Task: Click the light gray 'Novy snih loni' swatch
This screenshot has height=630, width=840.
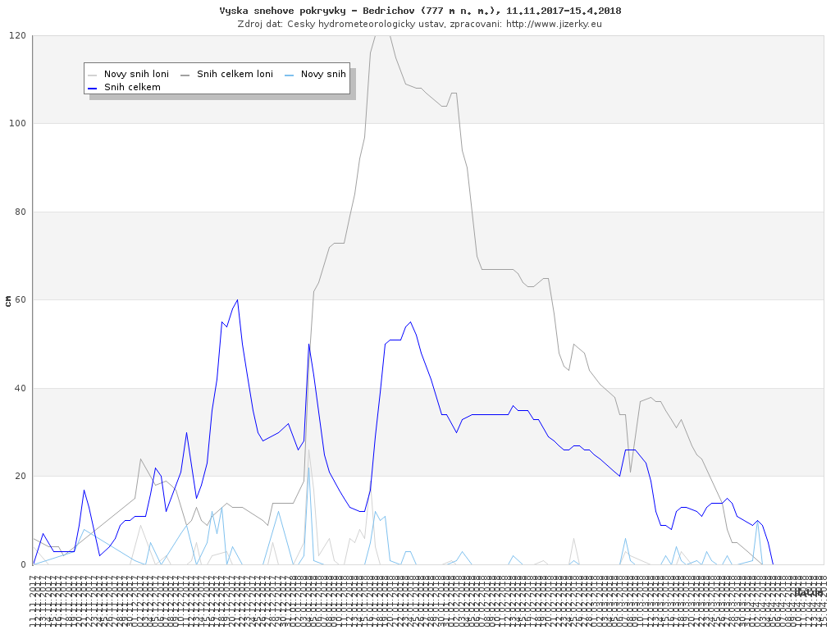Action: pyautogui.click(x=93, y=74)
